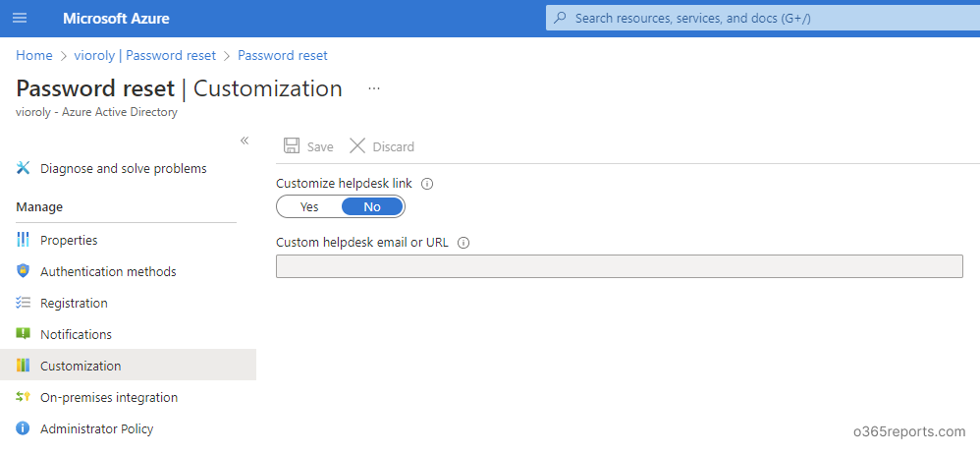Click the Custom helpdesk email or URL field
The width and height of the screenshot is (980, 454).
[x=619, y=266]
